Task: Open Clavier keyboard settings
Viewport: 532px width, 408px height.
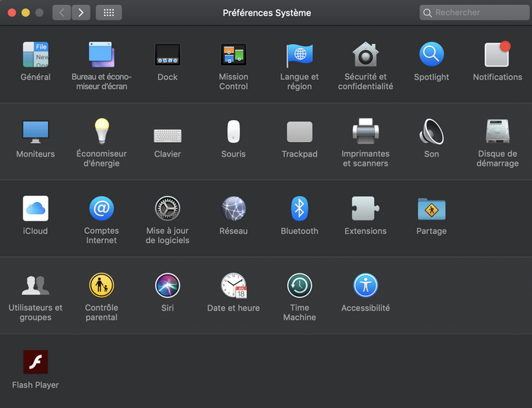Action: coord(168,136)
